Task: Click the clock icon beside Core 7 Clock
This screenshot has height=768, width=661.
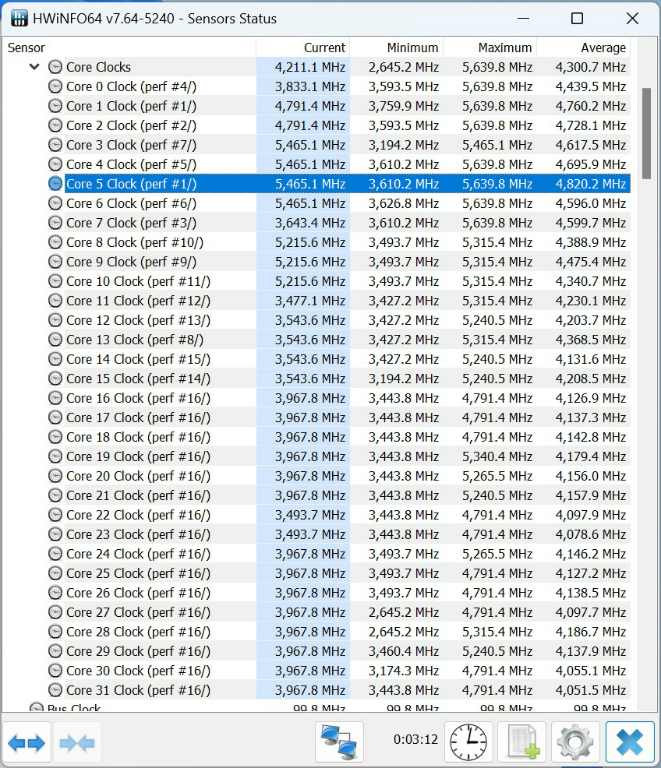Action: [55, 223]
